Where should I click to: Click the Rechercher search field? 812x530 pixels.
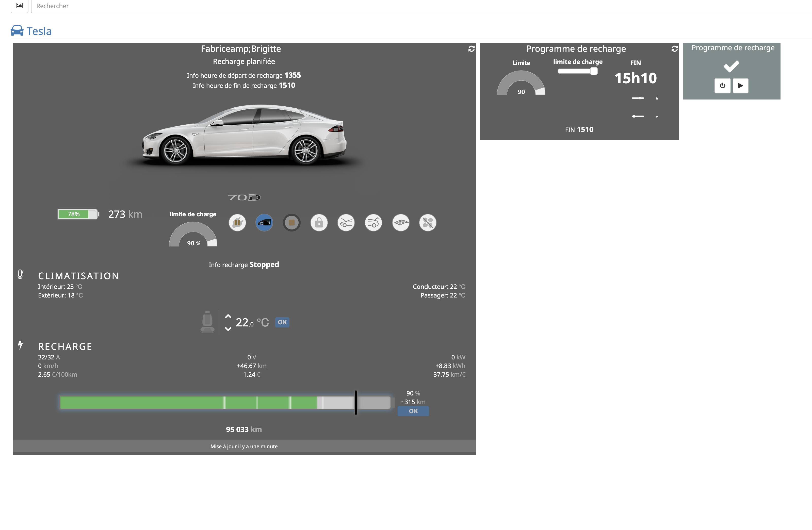(421, 6)
